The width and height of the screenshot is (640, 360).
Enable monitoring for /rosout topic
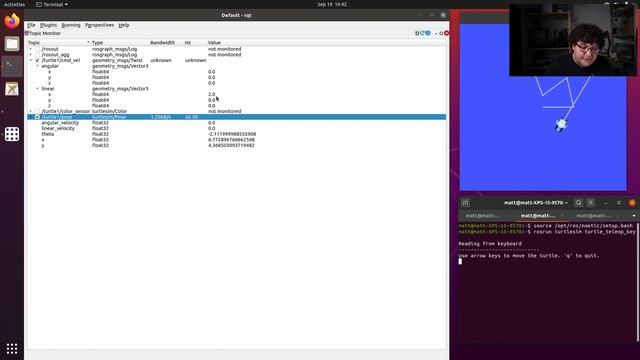38,49
